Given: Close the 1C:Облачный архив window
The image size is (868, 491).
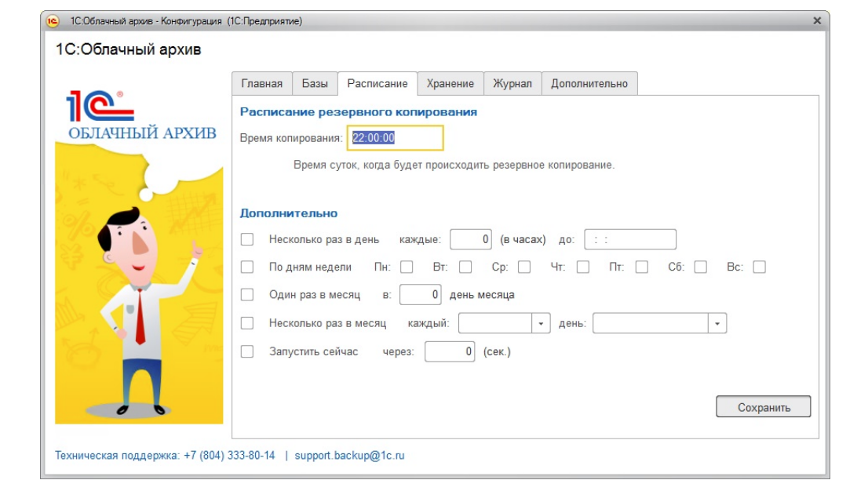Looking at the screenshot, I should coord(816,20).
